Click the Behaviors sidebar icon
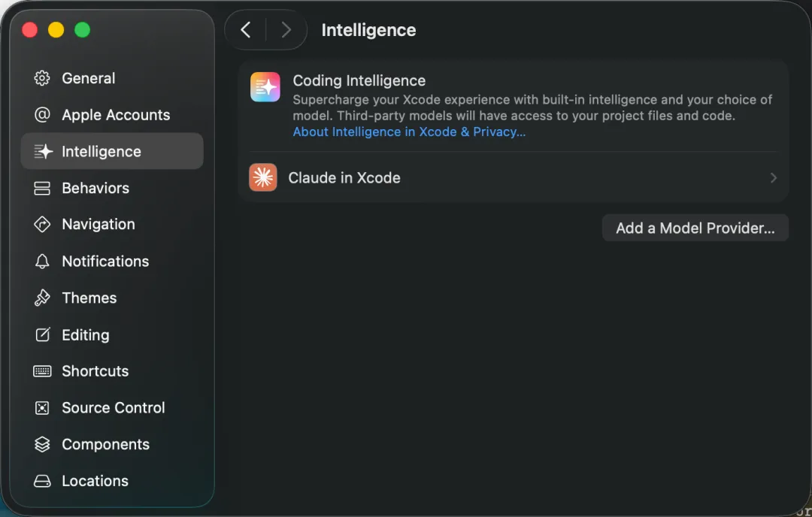Image resolution: width=812 pixels, height=517 pixels. click(42, 188)
